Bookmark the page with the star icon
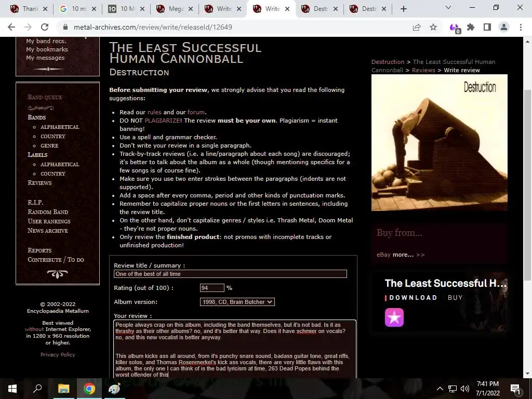This screenshot has height=399, width=532. pos(433,27)
